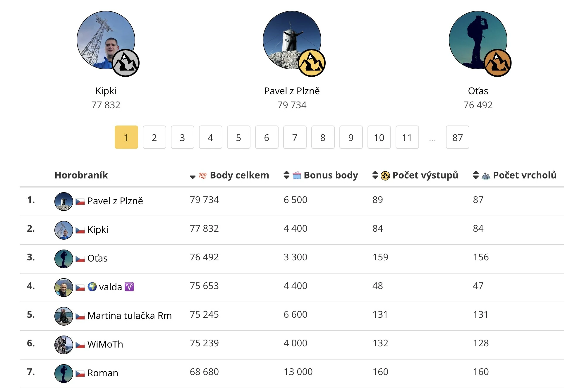Open Oťas's profile link in row 3

pyautogui.click(x=97, y=258)
